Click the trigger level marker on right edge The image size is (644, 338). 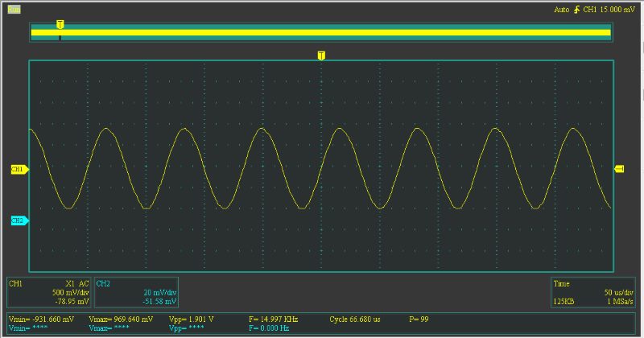point(619,168)
